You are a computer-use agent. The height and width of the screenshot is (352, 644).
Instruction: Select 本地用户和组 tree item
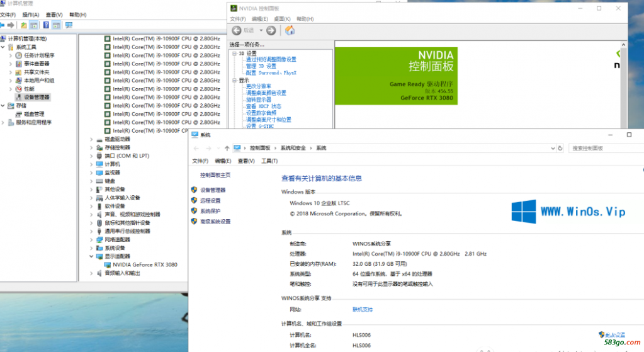coord(39,81)
